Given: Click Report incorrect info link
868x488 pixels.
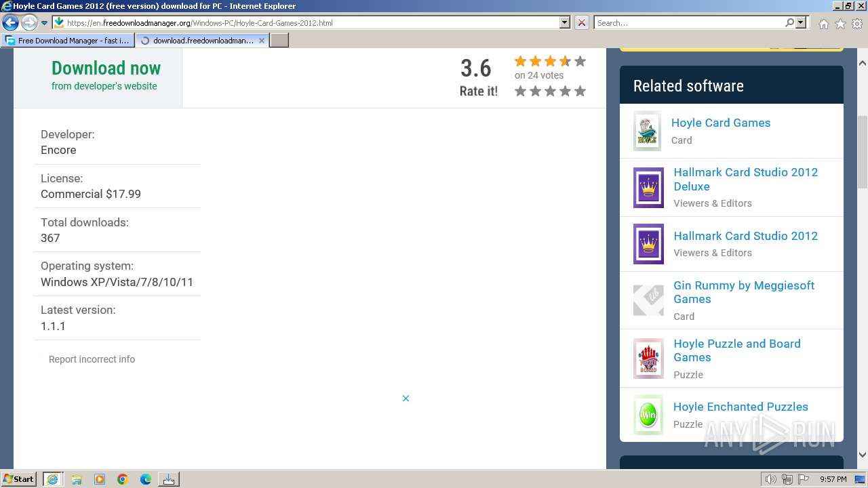Looking at the screenshot, I should coord(92,359).
